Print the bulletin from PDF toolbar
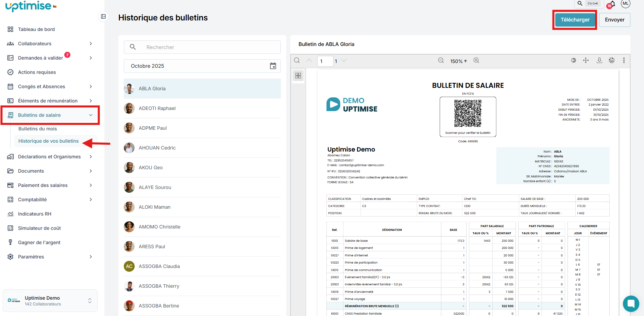 (612, 61)
